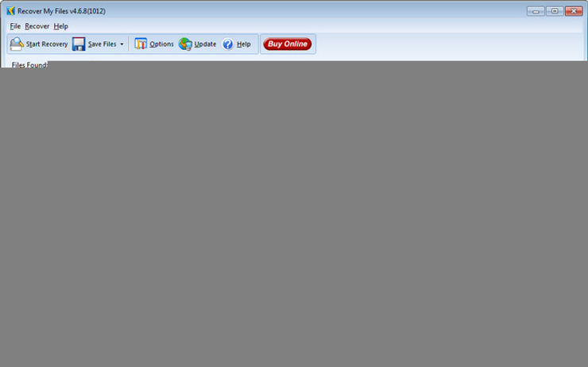
Task: Click the Save Files floppy disk icon
Action: click(79, 44)
